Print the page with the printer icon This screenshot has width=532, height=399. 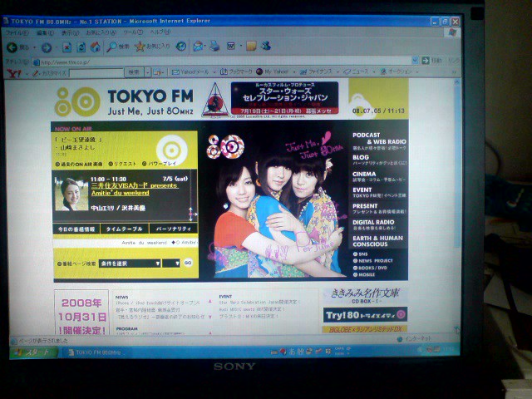(214, 45)
